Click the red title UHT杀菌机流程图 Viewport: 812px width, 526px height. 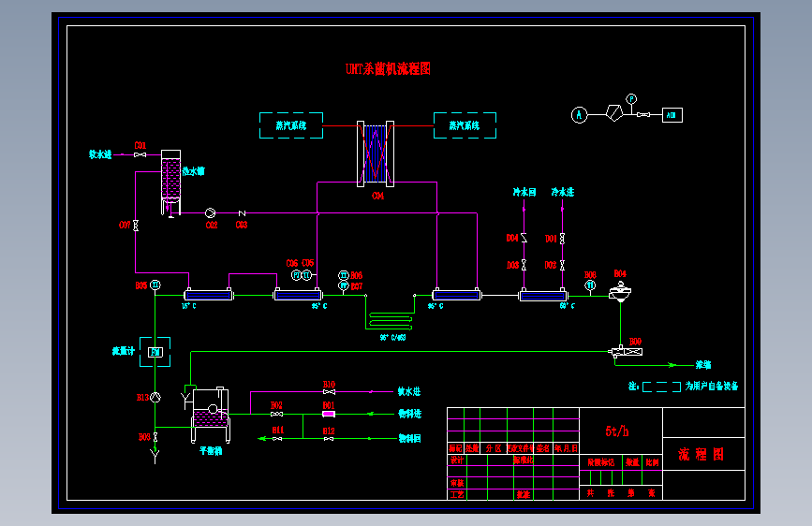click(x=388, y=69)
